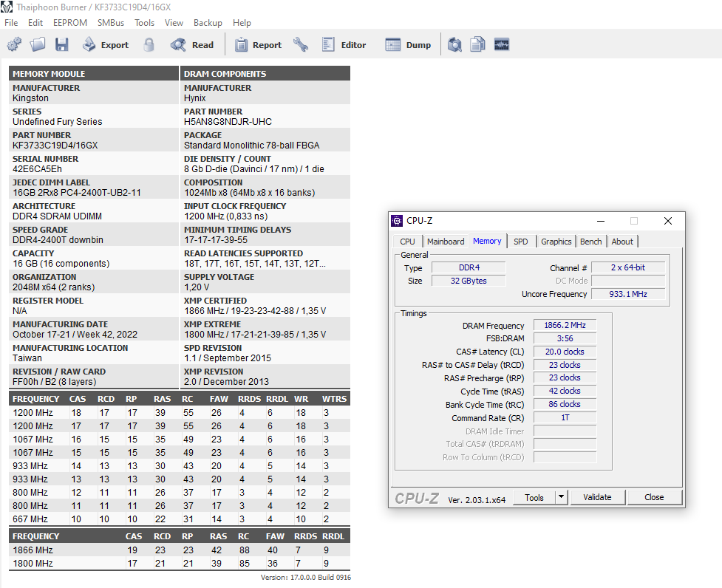Close the CPU-Z window with X
The image size is (722, 588).
667,221
